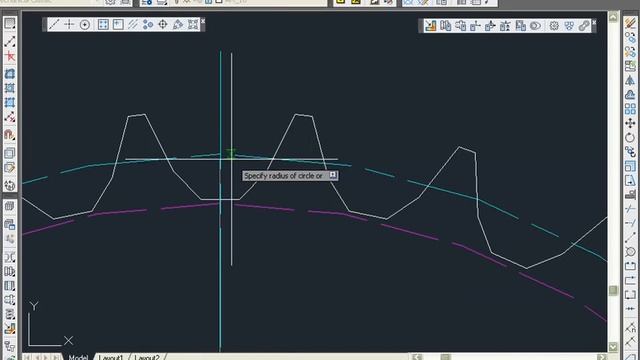The height and width of the screenshot is (360, 640).
Task: Select the Move tool with four arrows
Action: (x=630, y=123)
